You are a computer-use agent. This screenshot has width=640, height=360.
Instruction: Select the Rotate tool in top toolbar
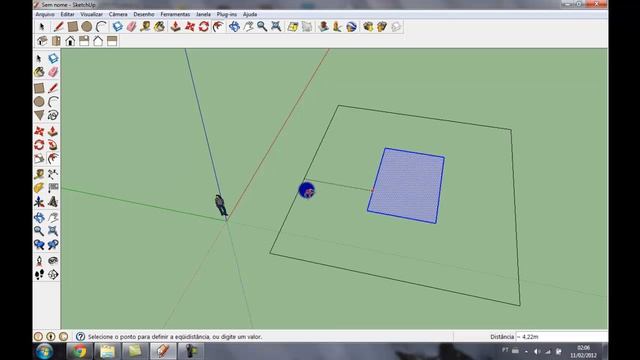point(204,27)
